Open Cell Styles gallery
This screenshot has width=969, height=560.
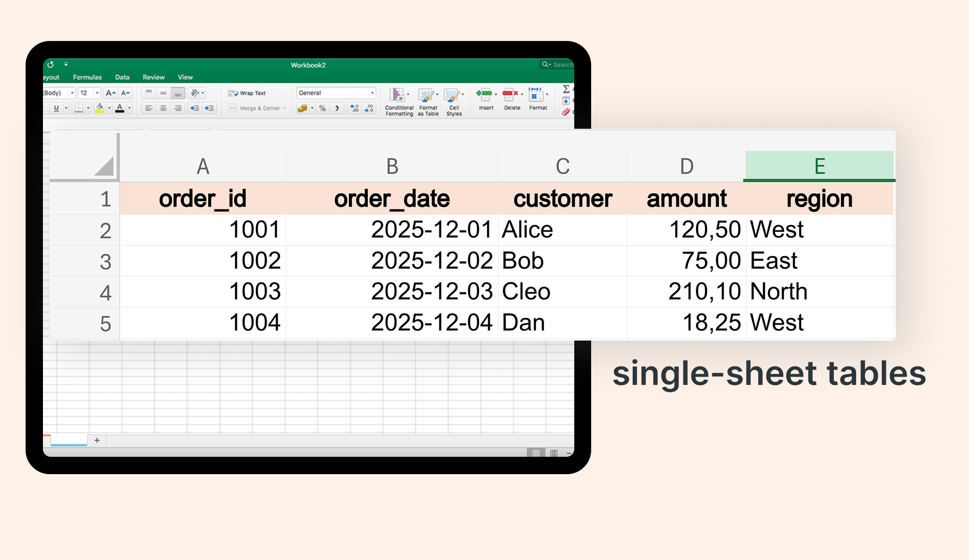[x=453, y=96]
